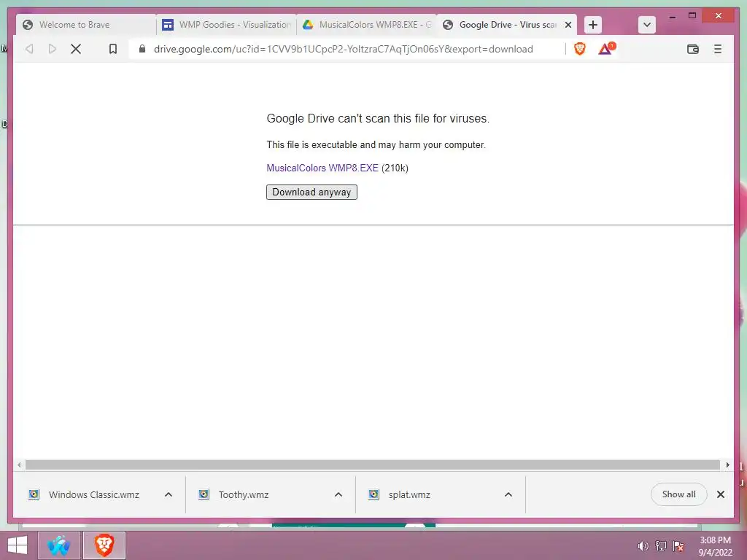Click the taskbar clock showing 3:08 PM
The height and width of the screenshot is (560, 747).
point(715,546)
